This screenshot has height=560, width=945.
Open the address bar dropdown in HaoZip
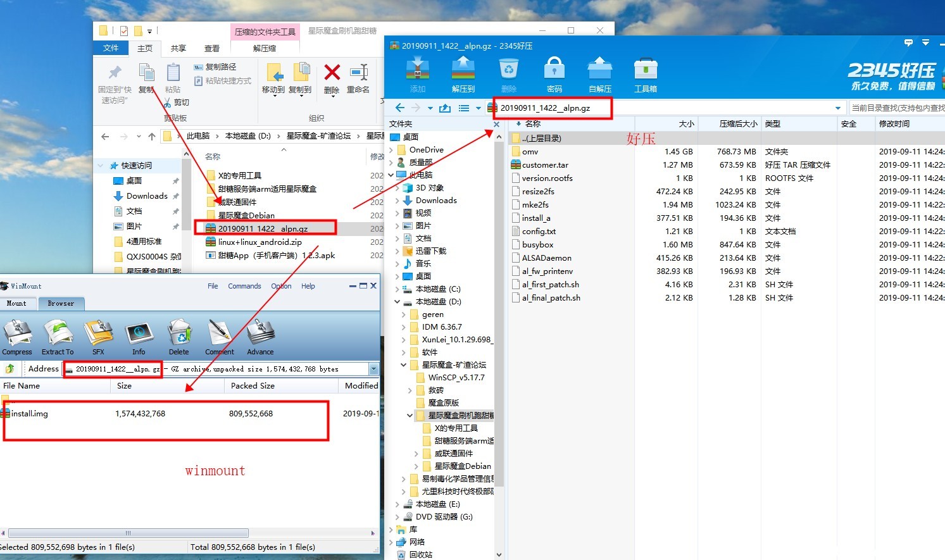pyautogui.click(x=839, y=108)
